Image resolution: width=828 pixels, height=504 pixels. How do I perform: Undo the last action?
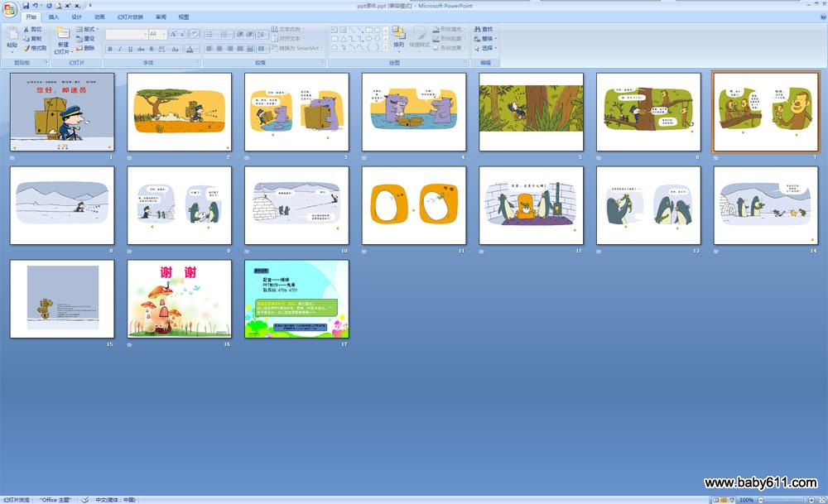pos(36,6)
